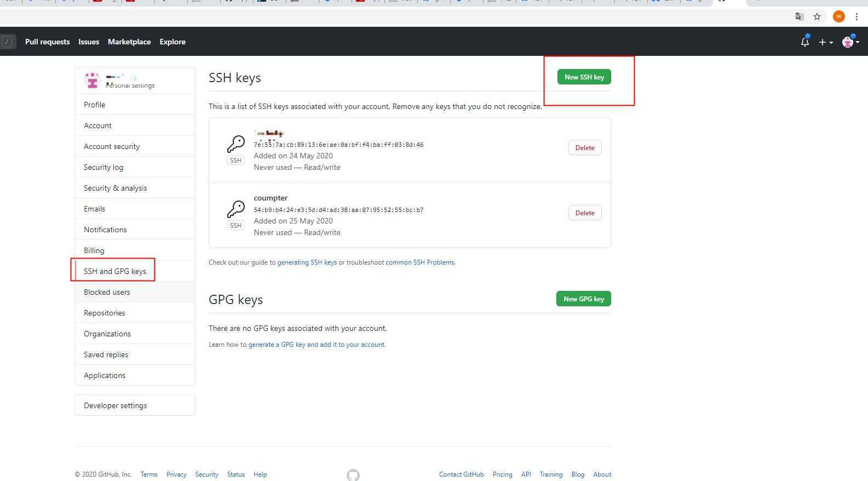Open Contact GitHub footer link

(x=462, y=474)
